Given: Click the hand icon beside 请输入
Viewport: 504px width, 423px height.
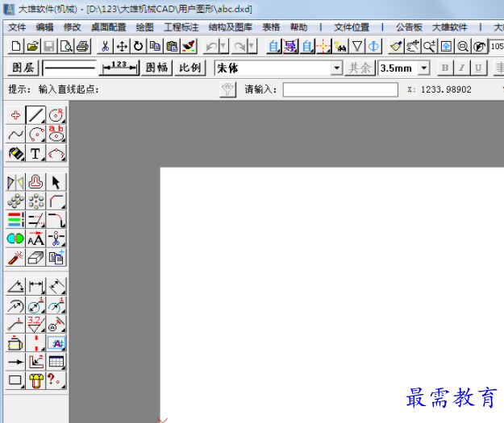Looking at the screenshot, I should pyautogui.click(x=228, y=89).
